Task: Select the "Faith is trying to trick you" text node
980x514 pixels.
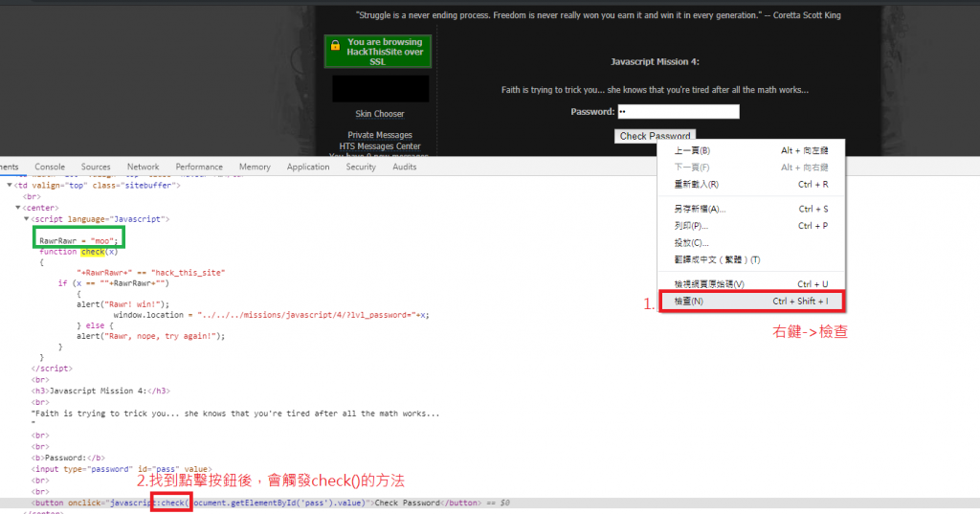Action: click(235, 413)
